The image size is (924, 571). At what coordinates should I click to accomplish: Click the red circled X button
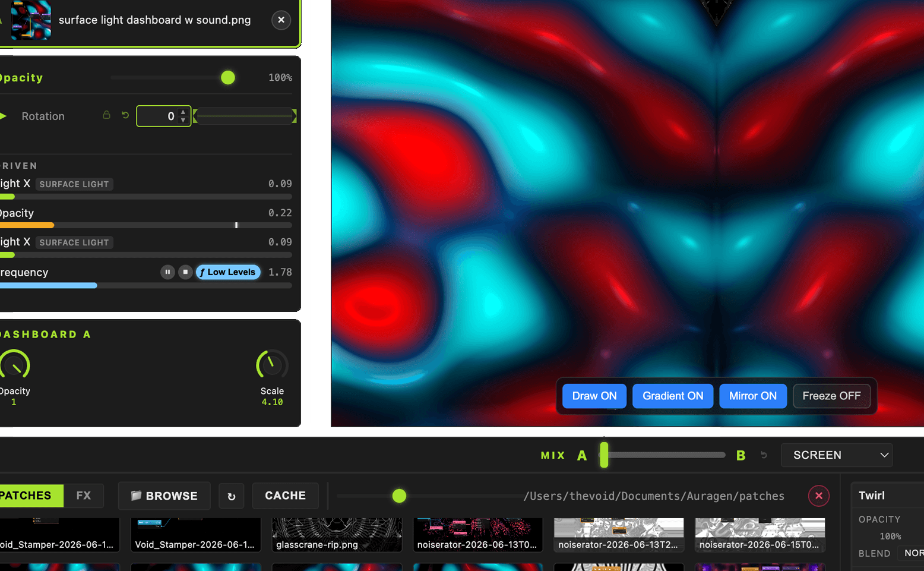click(x=819, y=496)
